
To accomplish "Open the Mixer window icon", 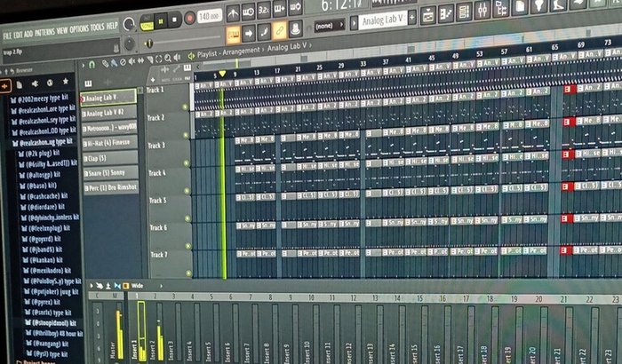I will tap(482, 10).
